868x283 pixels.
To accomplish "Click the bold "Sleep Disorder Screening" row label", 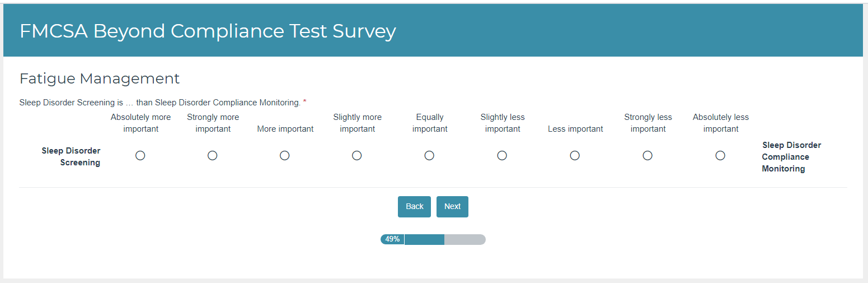I will tap(71, 157).
